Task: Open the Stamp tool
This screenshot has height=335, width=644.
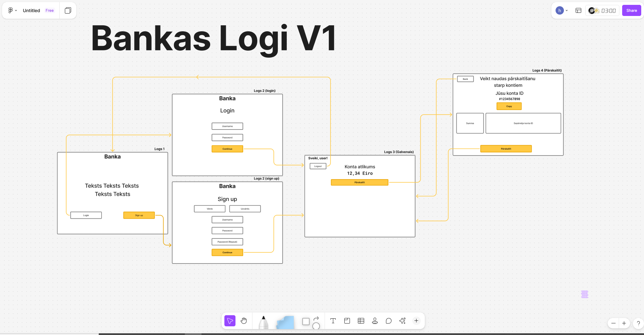Action: 375,321
